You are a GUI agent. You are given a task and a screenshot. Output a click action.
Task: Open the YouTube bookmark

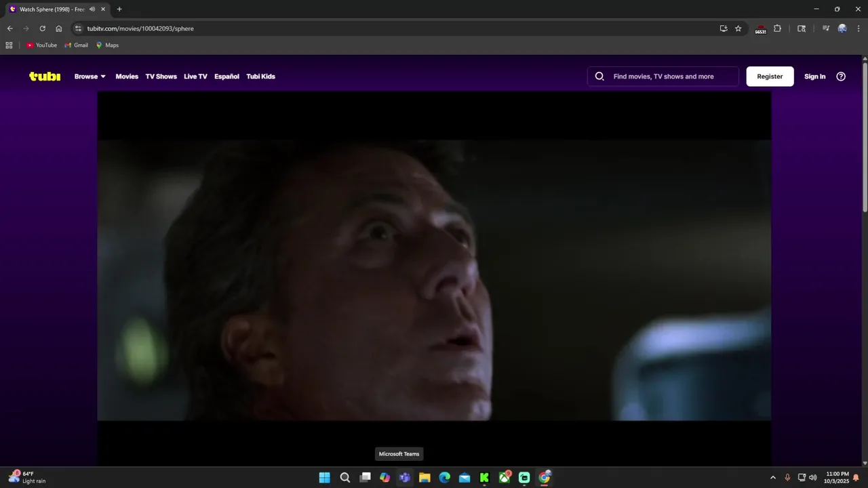pyautogui.click(x=41, y=45)
